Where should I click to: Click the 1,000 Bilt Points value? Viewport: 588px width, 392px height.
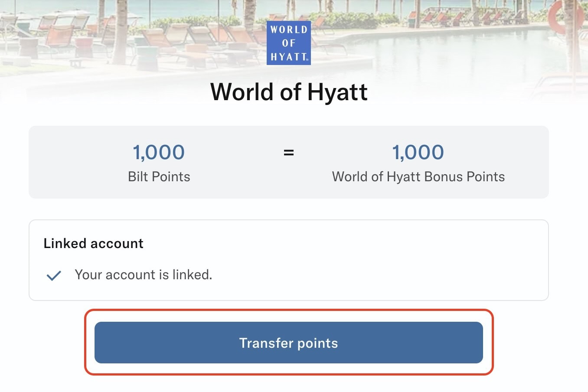click(159, 152)
